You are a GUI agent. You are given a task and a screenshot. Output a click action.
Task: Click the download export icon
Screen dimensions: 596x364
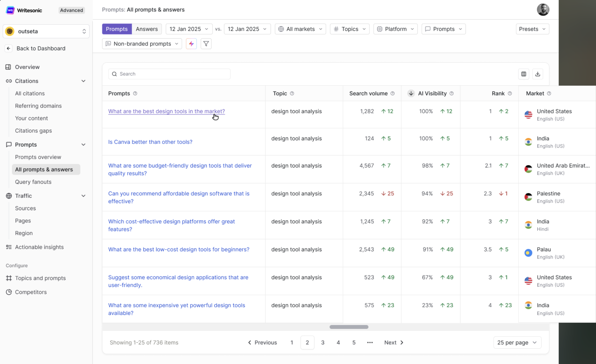538,74
